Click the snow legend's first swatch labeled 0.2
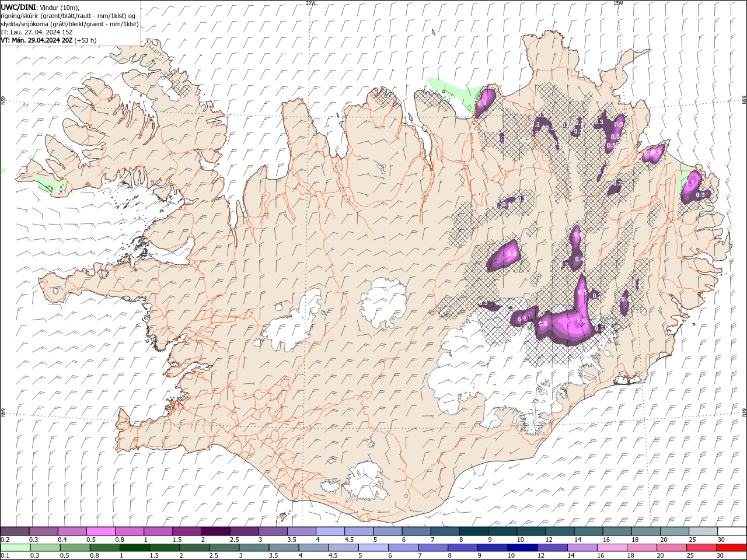 (x=15, y=531)
